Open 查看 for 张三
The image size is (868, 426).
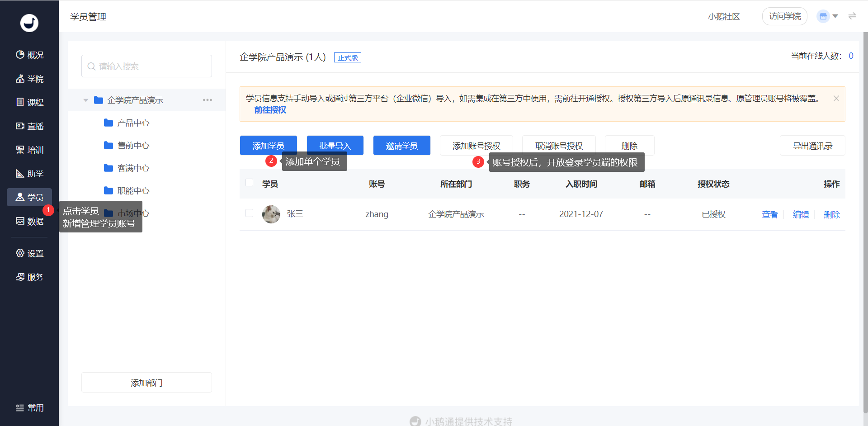pyautogui.click(x=770, y=214)
